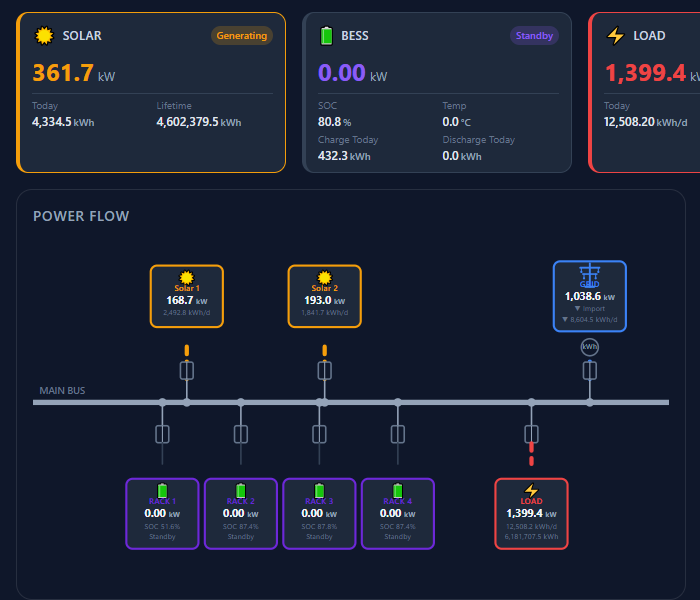Click the Standby status badge in BESS card
Viewport: 700px width, 600px height.
click(534, 36)
